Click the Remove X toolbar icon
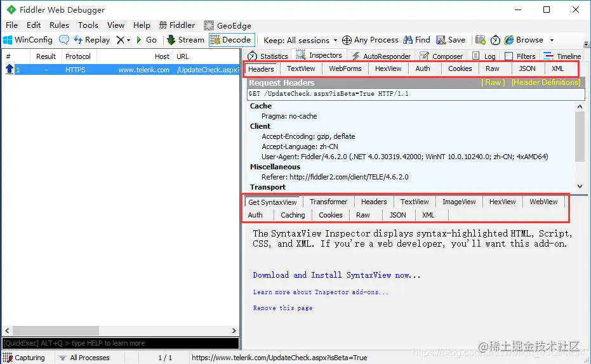This screenshot has width=591, height=364. 120,40
